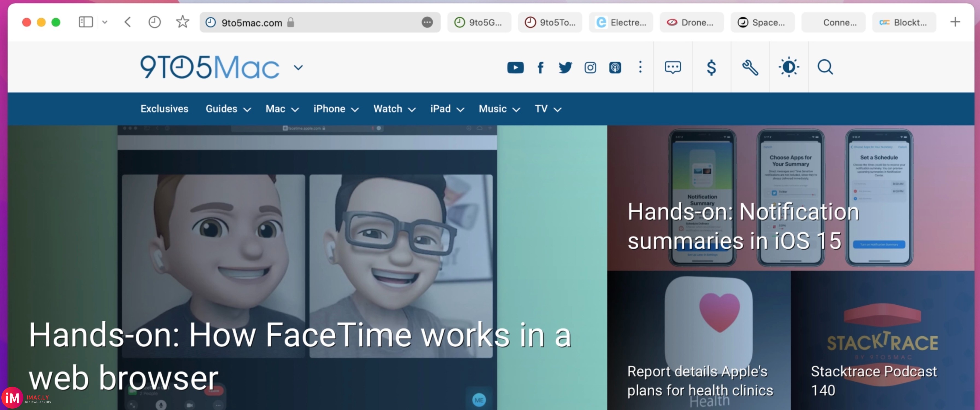Image resolution: width=980 pixels, height=410 pixels.
Task: Open site search magnifier icon
Action: [825, 67]
